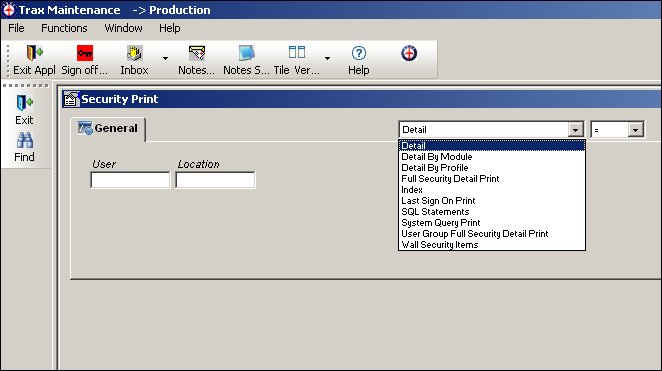Screen dimensions: 662x371
Task: Click the Exit Appl toolbar icon
Action: (35, 53)
